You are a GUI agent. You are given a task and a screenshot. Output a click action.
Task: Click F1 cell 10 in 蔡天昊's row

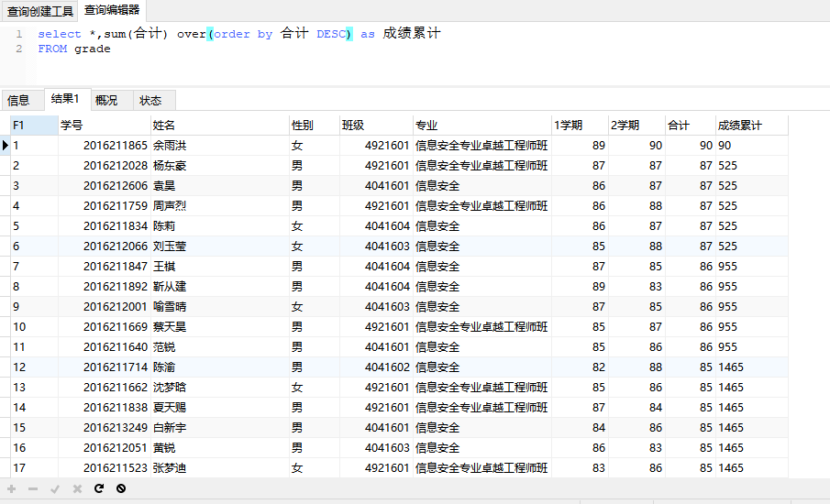[35, 326]
